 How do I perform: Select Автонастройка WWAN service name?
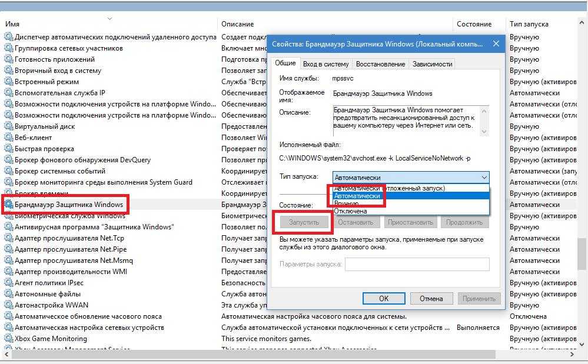coord(51,305)
